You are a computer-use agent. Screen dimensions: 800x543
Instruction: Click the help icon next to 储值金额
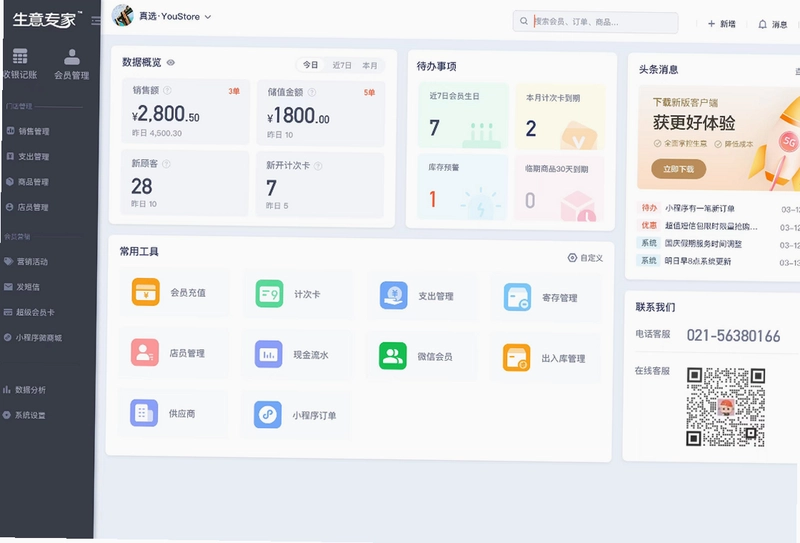pos(312,92)
